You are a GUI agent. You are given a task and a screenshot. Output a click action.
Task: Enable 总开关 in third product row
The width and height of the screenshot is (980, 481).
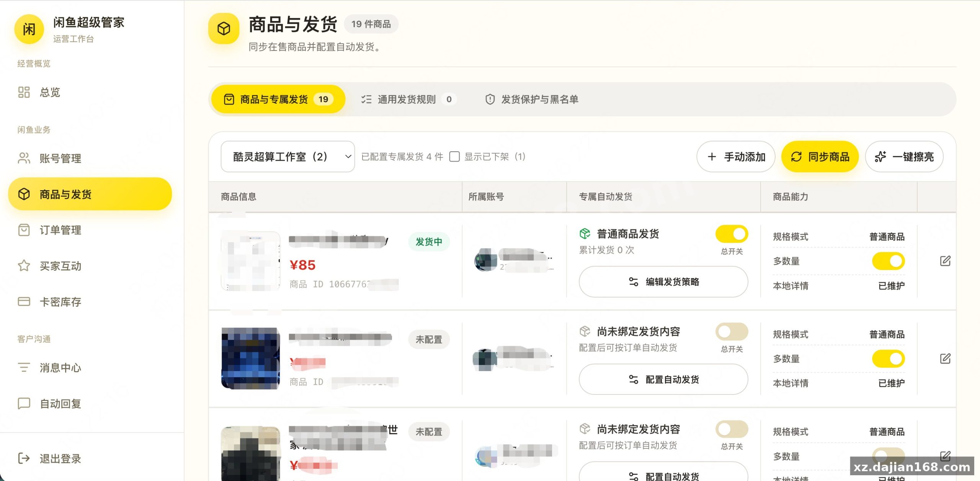click(x=732, y=429)
